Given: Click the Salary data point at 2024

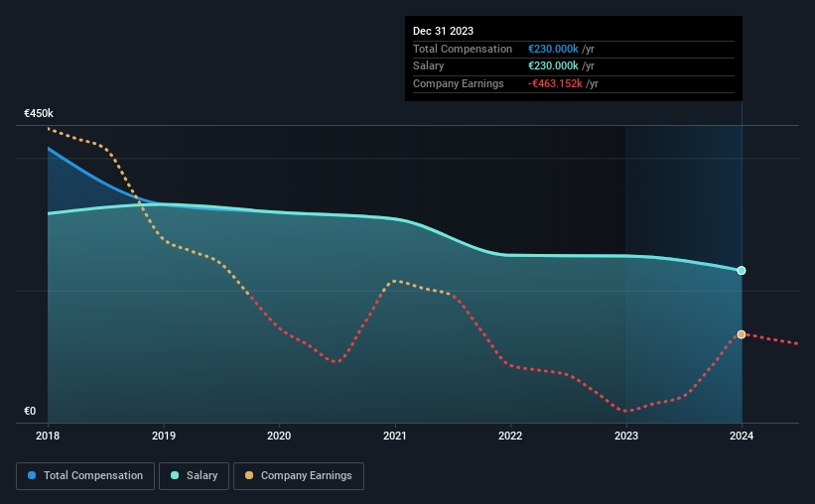Looking at the screenshot, I should tap(742, 271).
